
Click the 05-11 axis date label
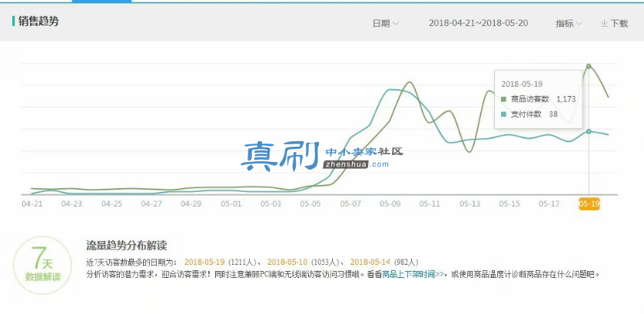click(430, 203)
